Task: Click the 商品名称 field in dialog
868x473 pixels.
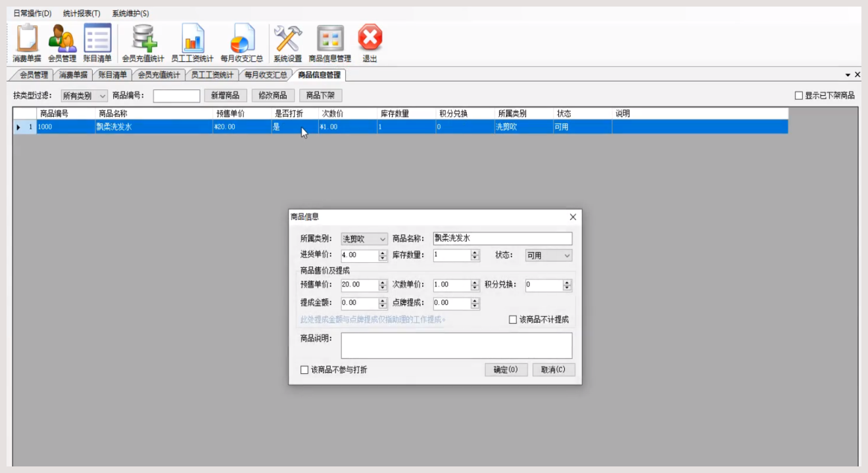Action: click(502, 238)
